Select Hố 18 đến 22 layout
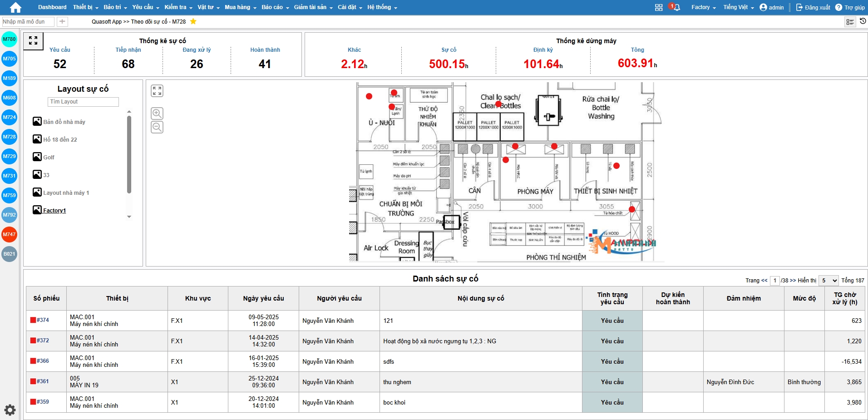This screenshot has height=420, width=868. 55,139
